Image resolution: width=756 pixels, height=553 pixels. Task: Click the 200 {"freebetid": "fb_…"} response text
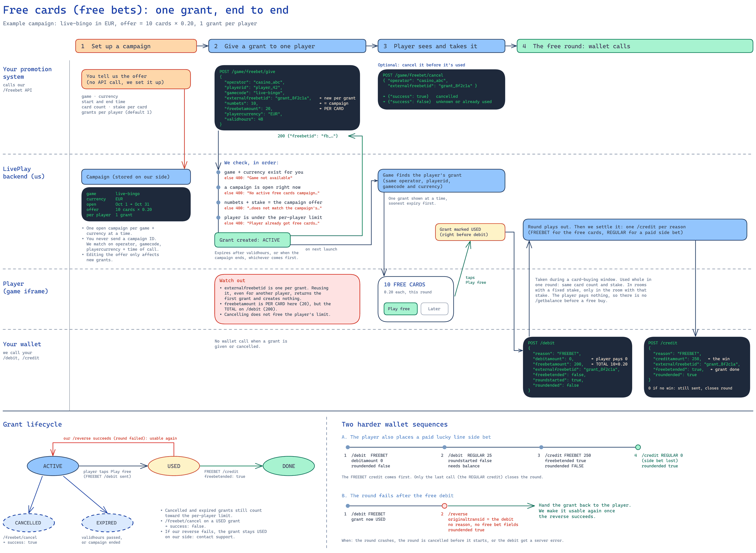[308, 136]
